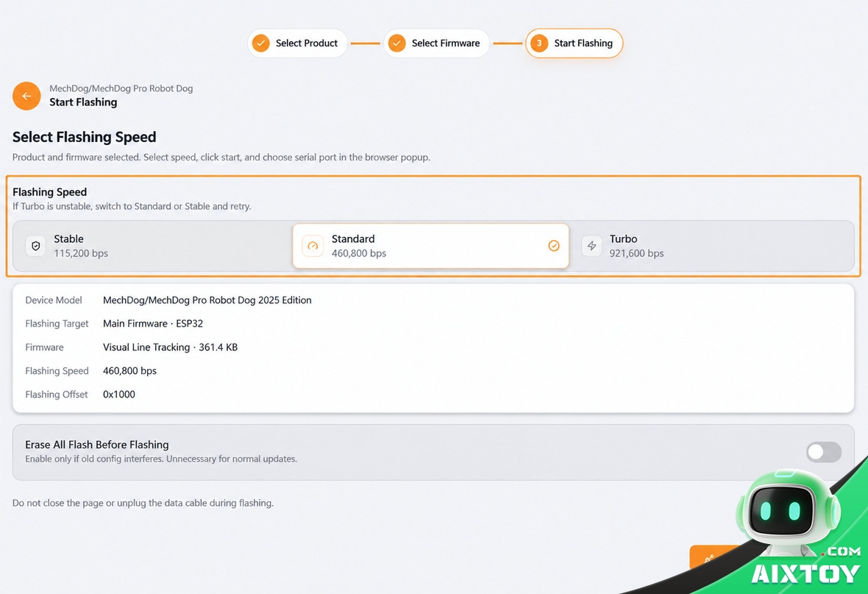This screenshot has height=594, width=868.
Task: Click the Stable shield icon
Action: [36, 246]
